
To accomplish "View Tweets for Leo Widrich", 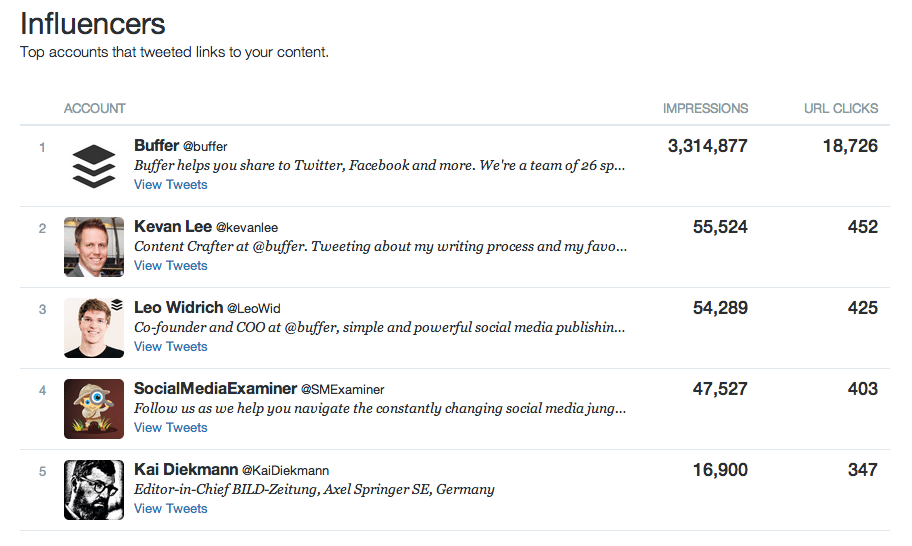I will 170,347.
